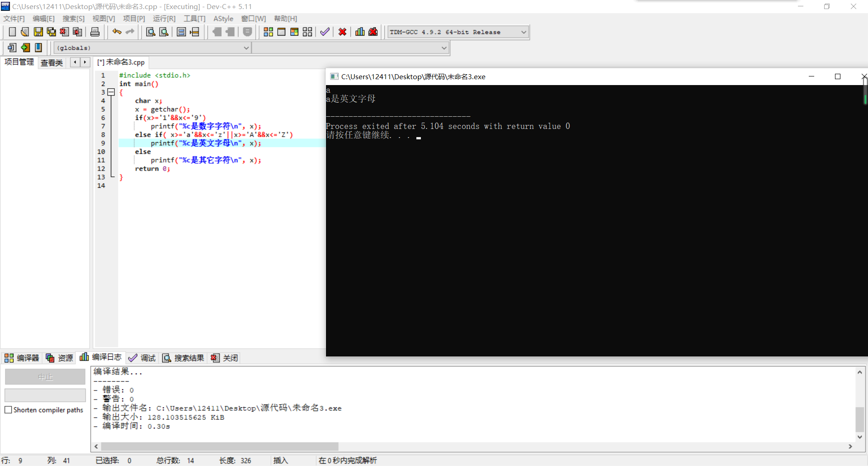The width and height of the screenshot is (868, 466).
Task: Open the 编辑[E] menu
Action: tap(43, 19)
